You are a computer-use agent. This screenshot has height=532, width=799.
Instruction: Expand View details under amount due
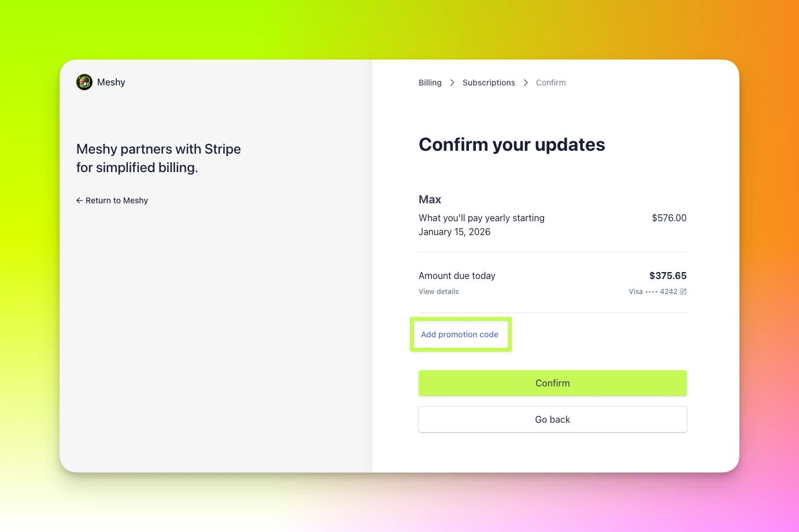coord(439,292)
